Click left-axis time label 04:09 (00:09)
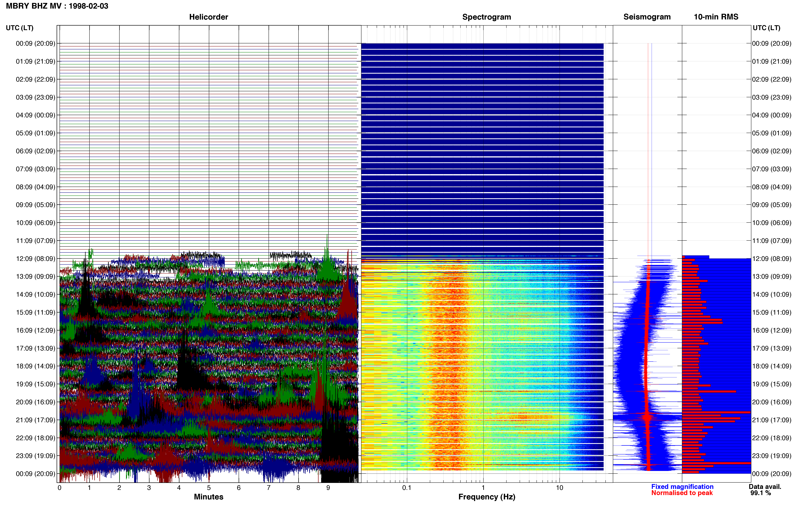Image resolution: width=812 pixels, height=508 pixels. tap(36, 115)
